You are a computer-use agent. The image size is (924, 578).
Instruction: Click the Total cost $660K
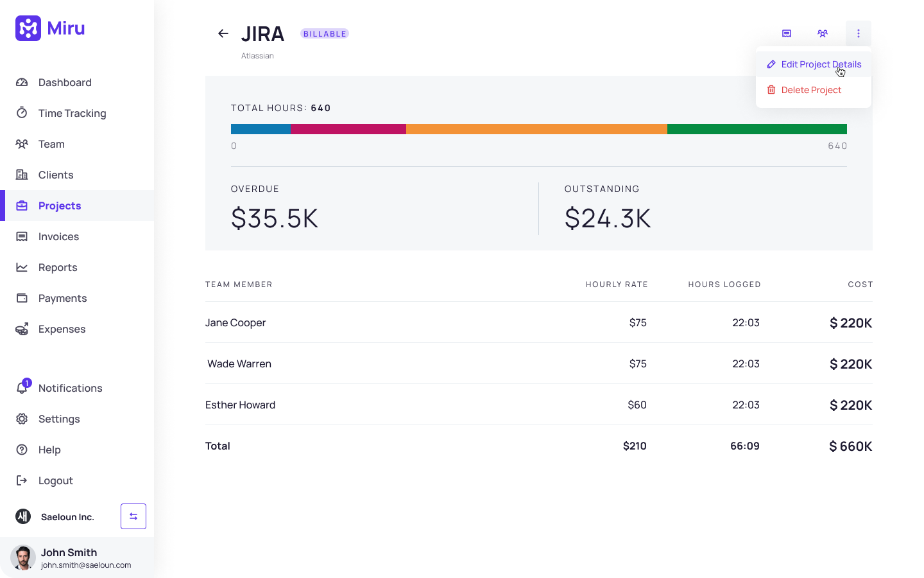tap(851, 446)
